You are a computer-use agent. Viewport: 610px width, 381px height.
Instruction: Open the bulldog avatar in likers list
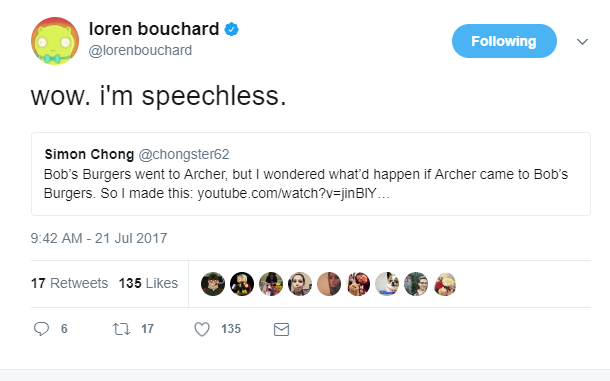(x=387, y=284)
